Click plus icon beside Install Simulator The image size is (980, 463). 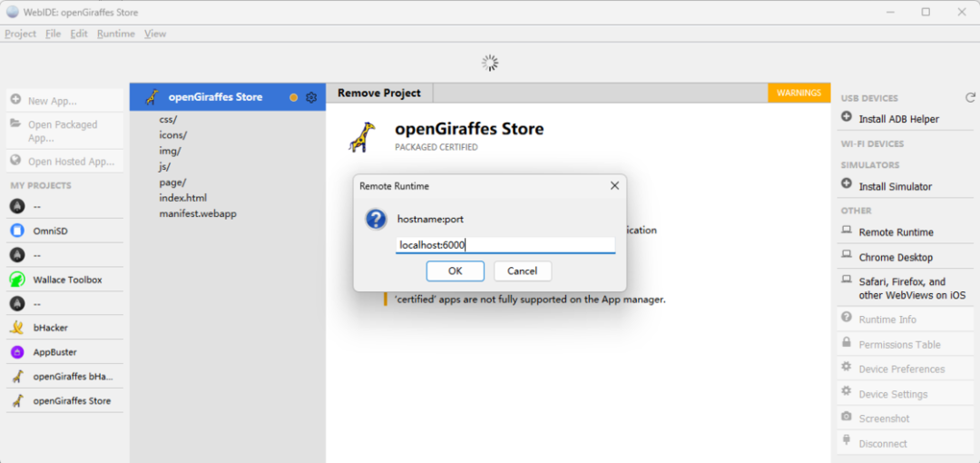point(847,184)
